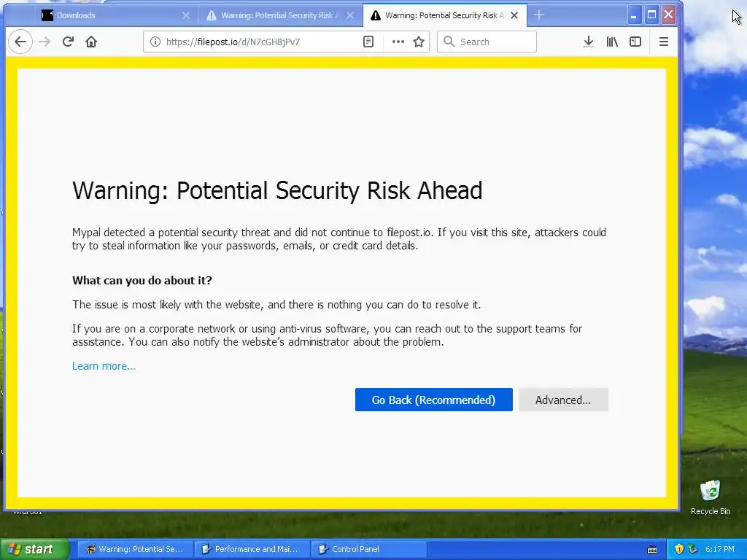Viewport: 747px width, 560px height.
Task: Click the 6:17 PM clock
Action: coord(720,549)
